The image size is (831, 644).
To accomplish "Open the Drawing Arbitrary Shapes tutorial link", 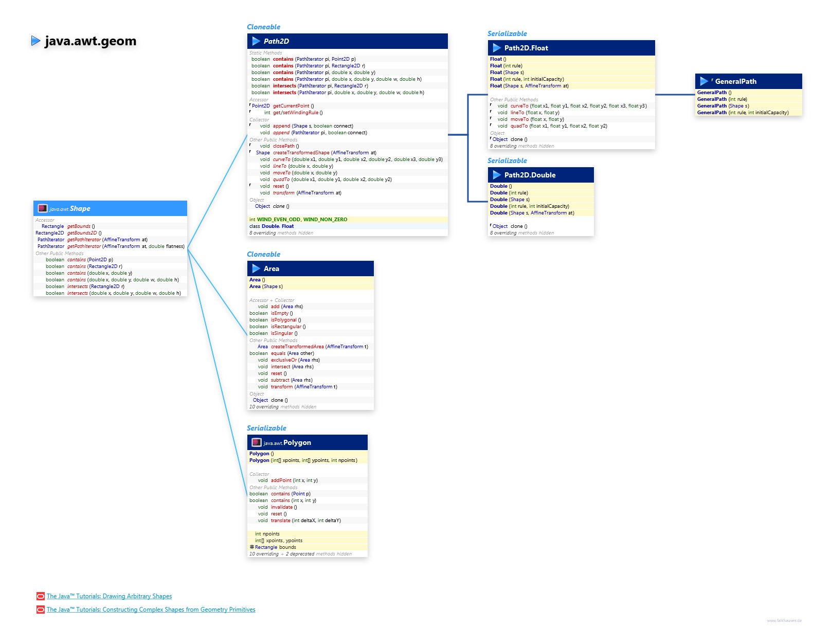I will pos(109,596).
